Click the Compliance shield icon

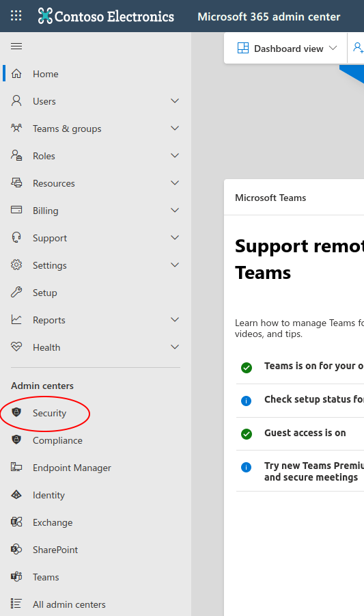coord(16,440)
